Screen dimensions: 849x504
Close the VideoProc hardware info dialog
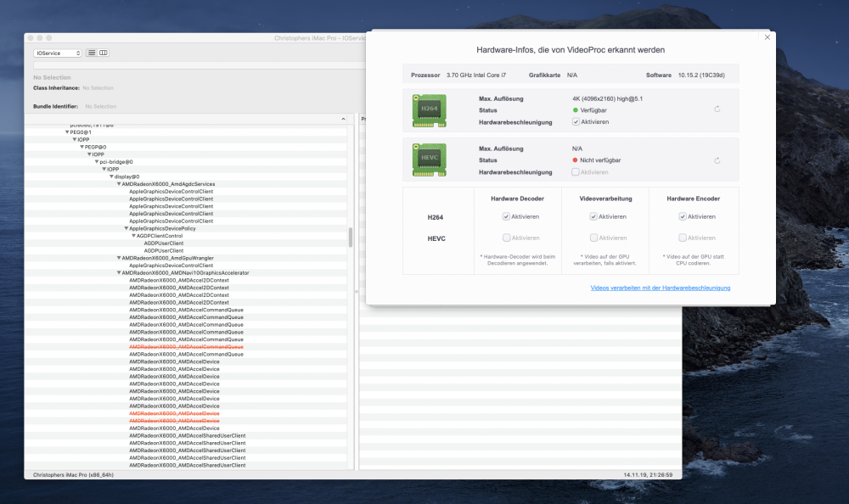(x=767, y=37)
